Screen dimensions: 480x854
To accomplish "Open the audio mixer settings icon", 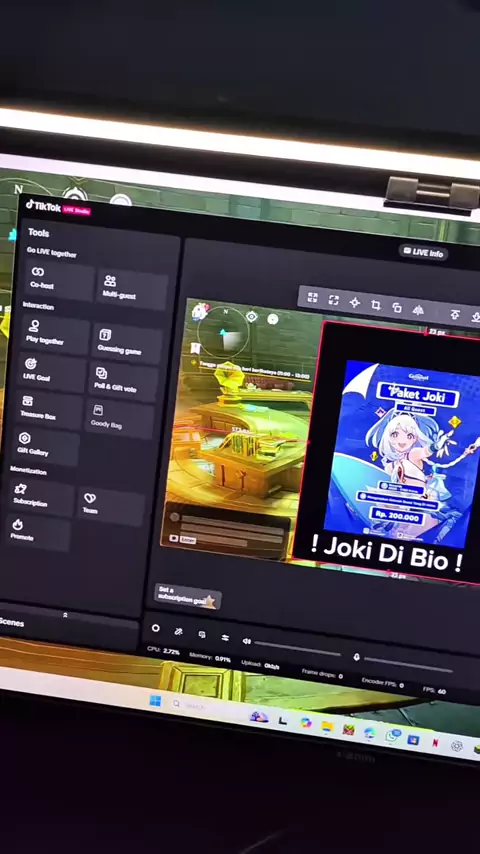I will tap(225, 637).
